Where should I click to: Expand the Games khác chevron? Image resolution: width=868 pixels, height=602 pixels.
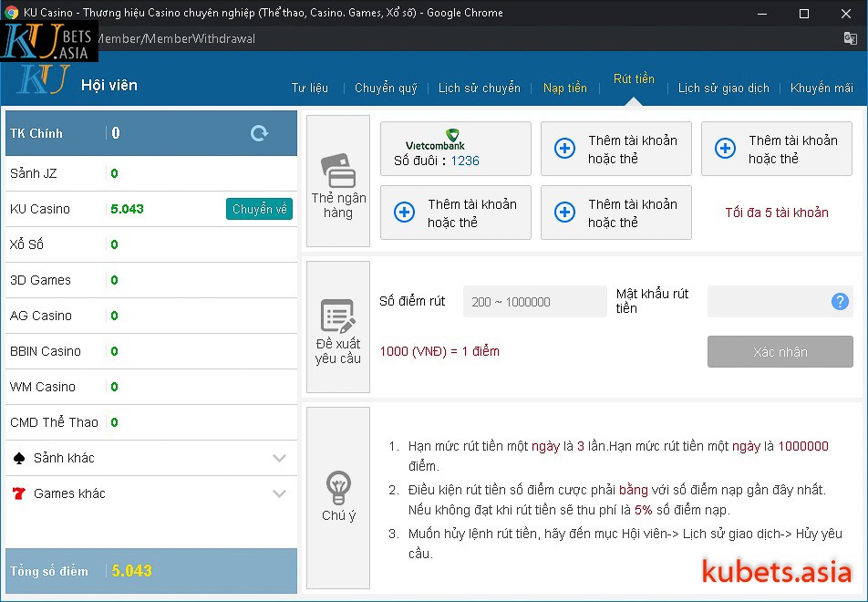click(x=280, y=493)
